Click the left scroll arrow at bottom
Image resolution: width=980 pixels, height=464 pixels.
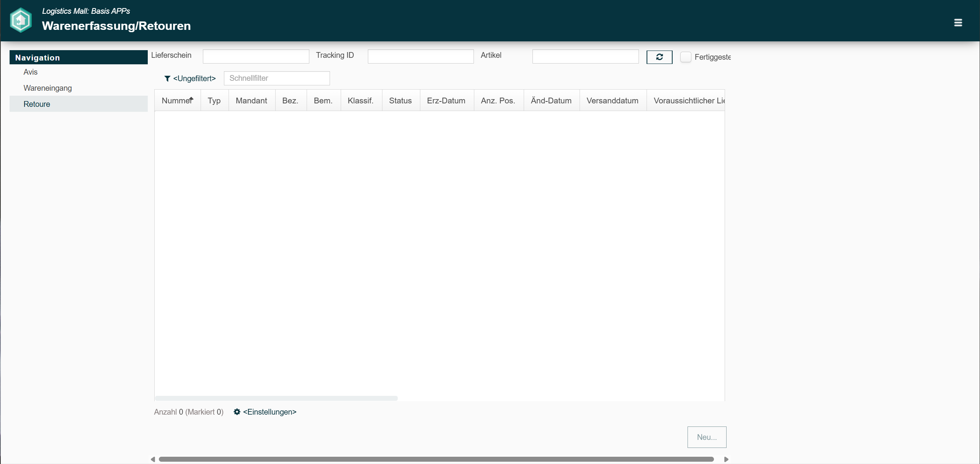pyautogui.click(x=153, y=459)
